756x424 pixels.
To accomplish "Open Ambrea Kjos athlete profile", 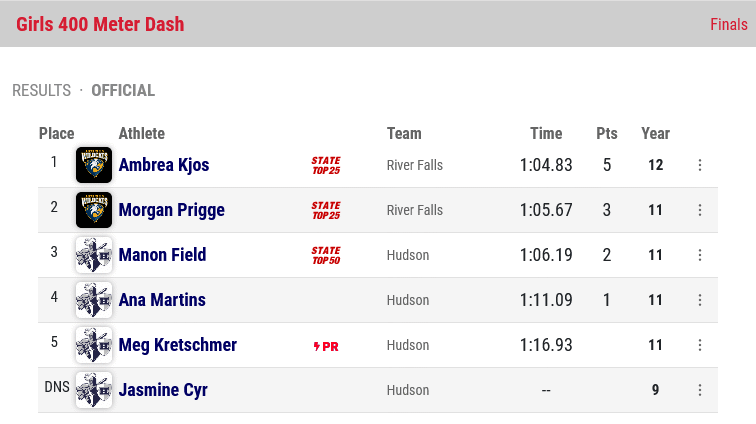I will coord(164,165).
